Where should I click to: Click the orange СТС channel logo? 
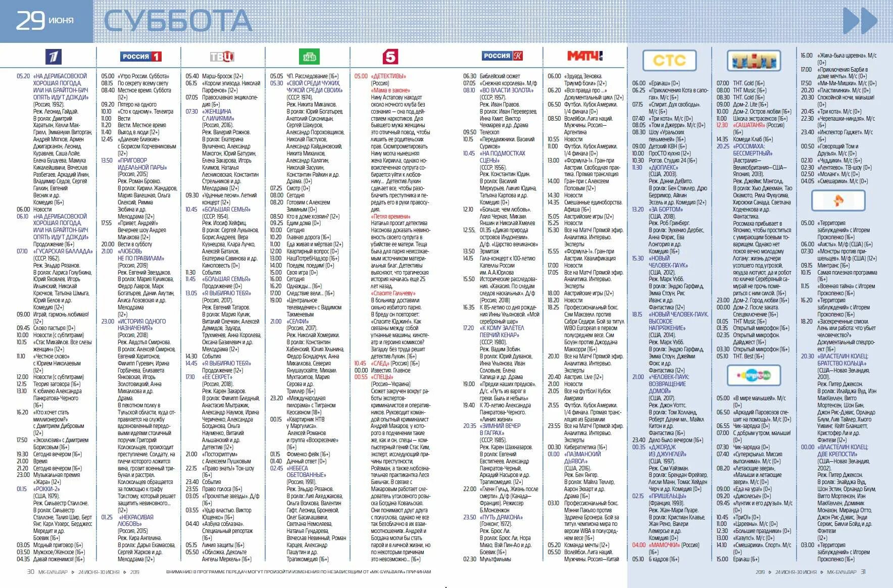click(x=669, y=61)
